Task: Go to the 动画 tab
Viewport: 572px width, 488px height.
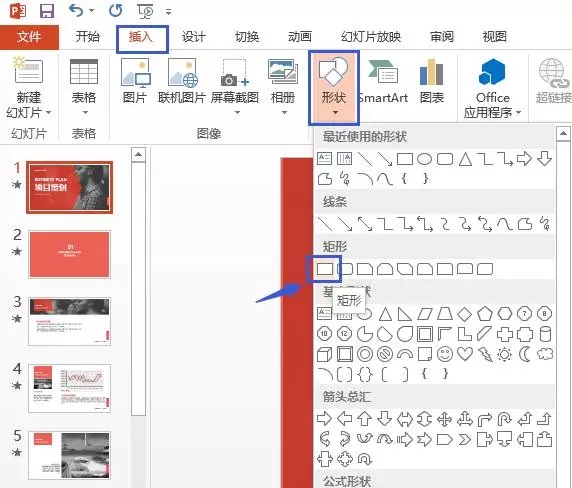Action: pyautogui.click(x=300, y=36)
